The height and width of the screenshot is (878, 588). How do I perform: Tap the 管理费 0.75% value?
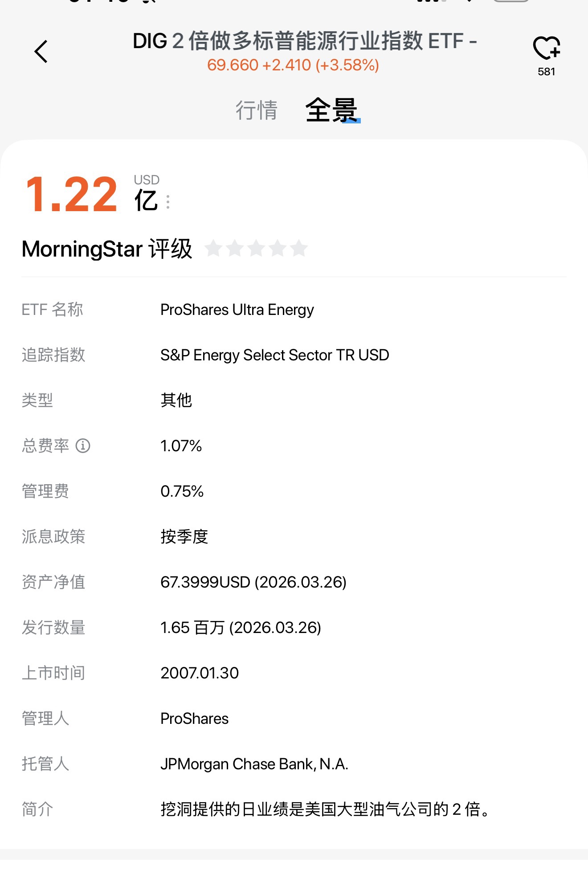pyautogui.click(x=182, y=491)
